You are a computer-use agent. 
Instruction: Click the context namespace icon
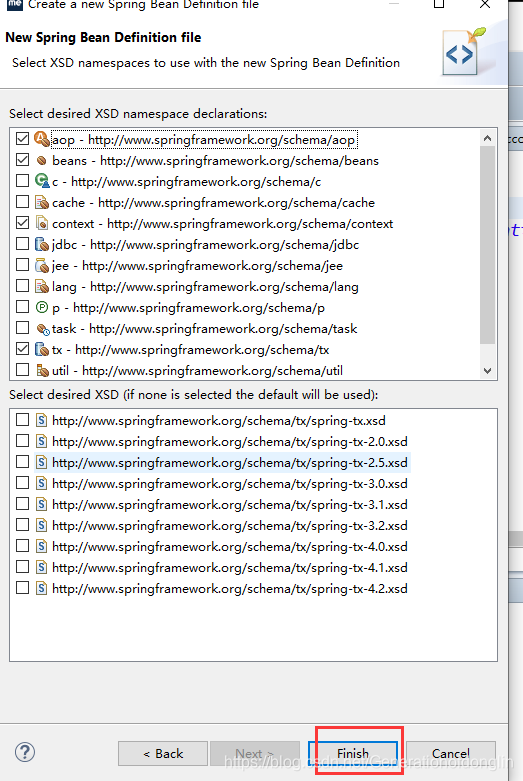click(x=42, y=223)
